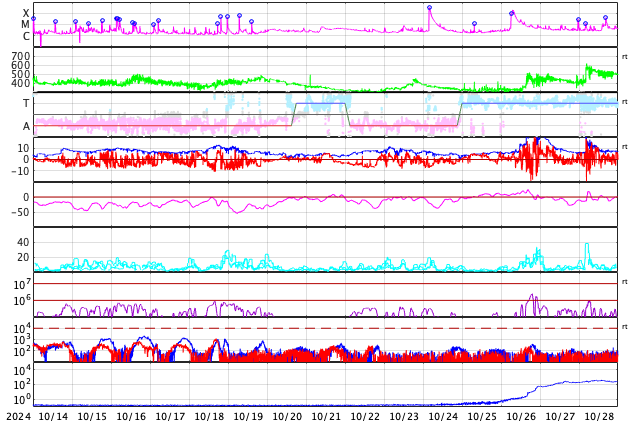Select the 10/15 date label
This screenshot has height=424, width=634.
[x=92, y=416]
